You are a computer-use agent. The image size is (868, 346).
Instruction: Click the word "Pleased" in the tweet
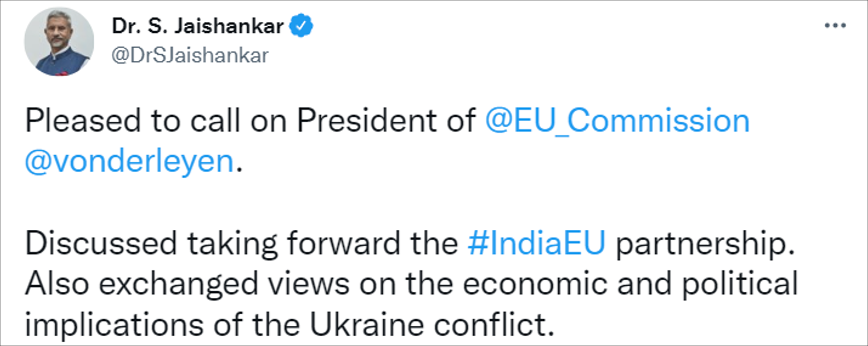click(83, 121)
